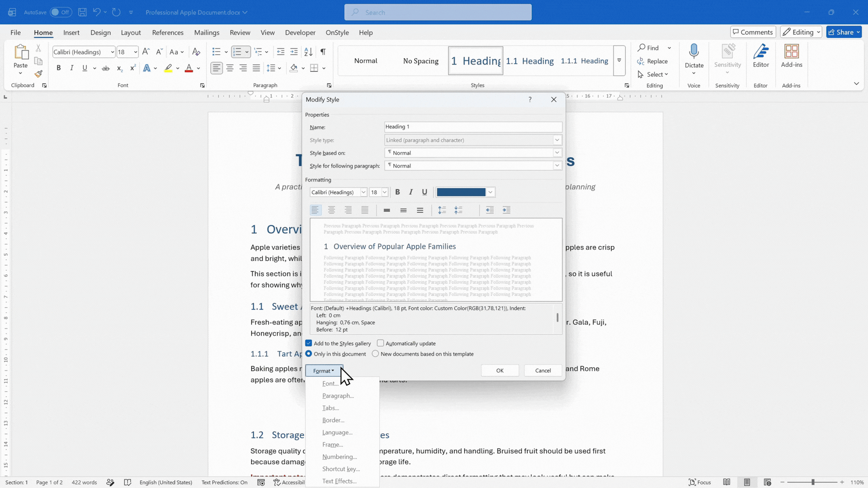Toggle the AutoSave switch
Viewport: 868px width, 488px height.
[61, 12]
